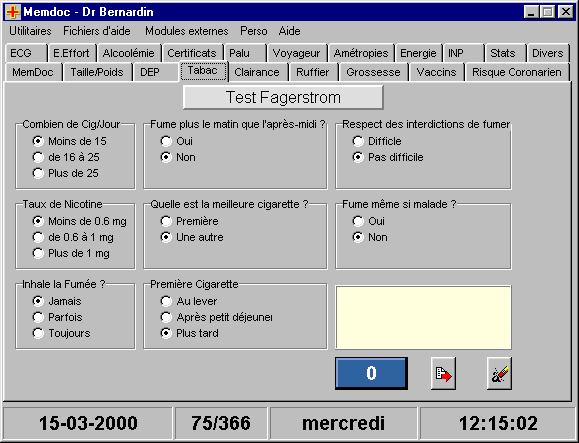Open the Risque Coronarien tab
The width and height of the screenshot is (579, 443).
[517, 72]
